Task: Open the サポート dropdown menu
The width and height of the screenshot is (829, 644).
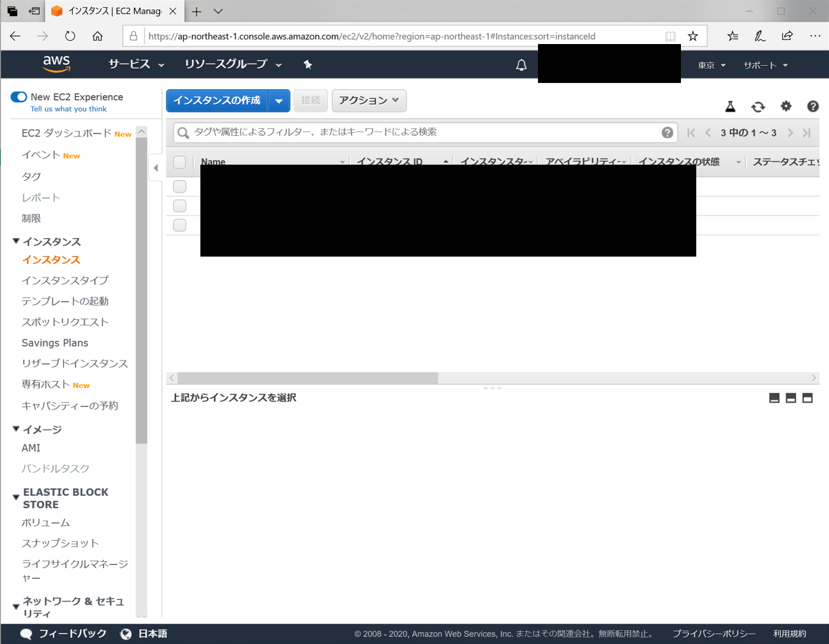Action: tap(765, 65)
